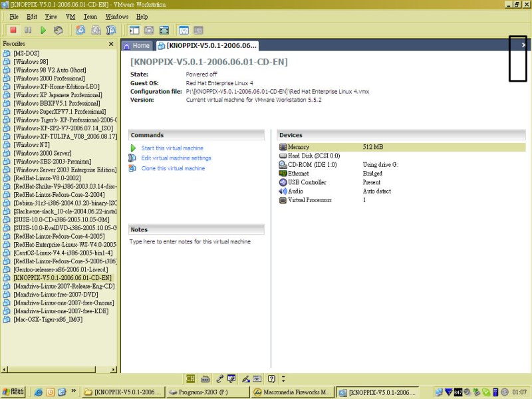Select the USB Controller device row
The image size is (532, 399).
402,182
